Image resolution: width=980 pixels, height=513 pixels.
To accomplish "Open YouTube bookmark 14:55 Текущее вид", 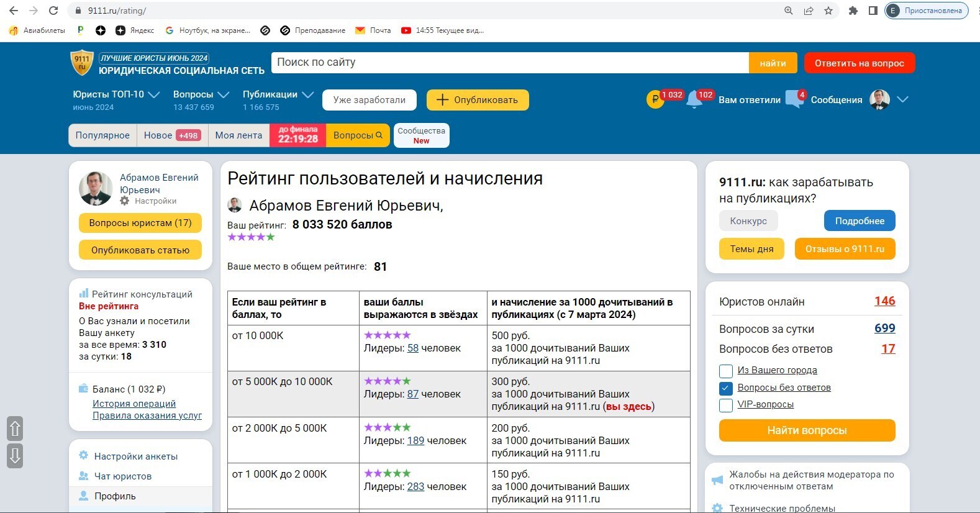I will click(x=443, y=30).
